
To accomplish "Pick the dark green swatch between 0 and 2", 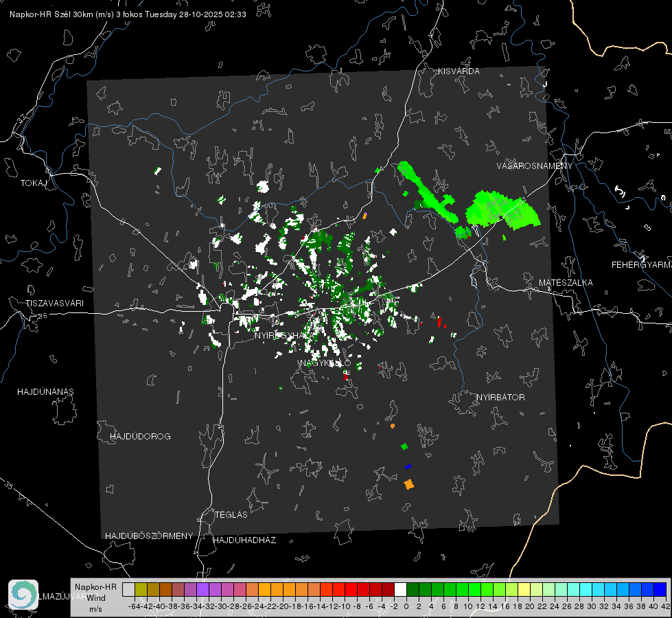I will [x=413, y=589].
